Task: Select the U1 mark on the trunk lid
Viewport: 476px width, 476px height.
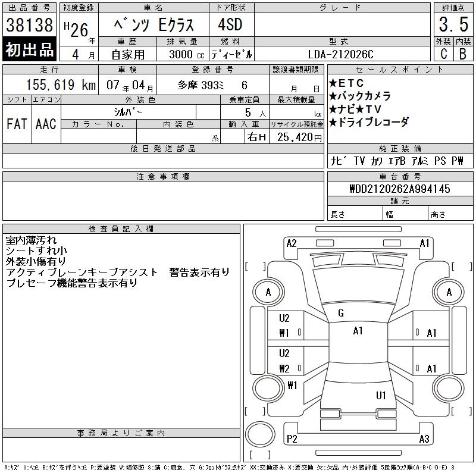Action: [x=381, y=395]
